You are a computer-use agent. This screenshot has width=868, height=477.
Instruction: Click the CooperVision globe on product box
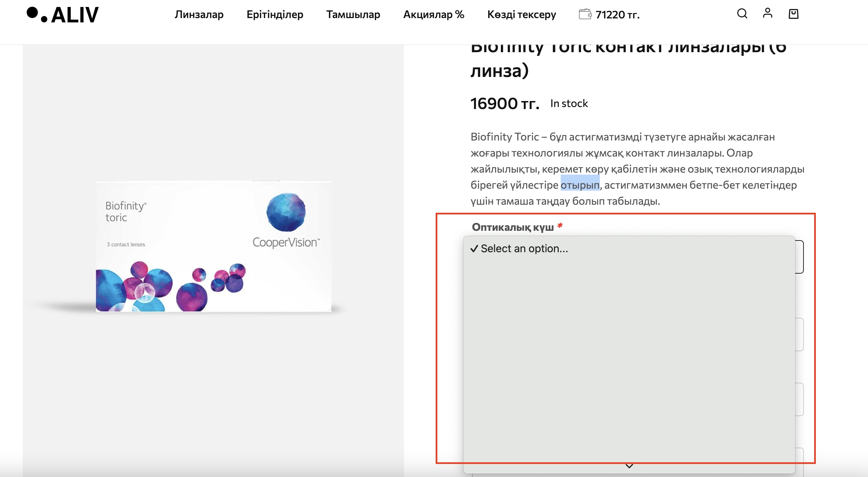(286, 212)
